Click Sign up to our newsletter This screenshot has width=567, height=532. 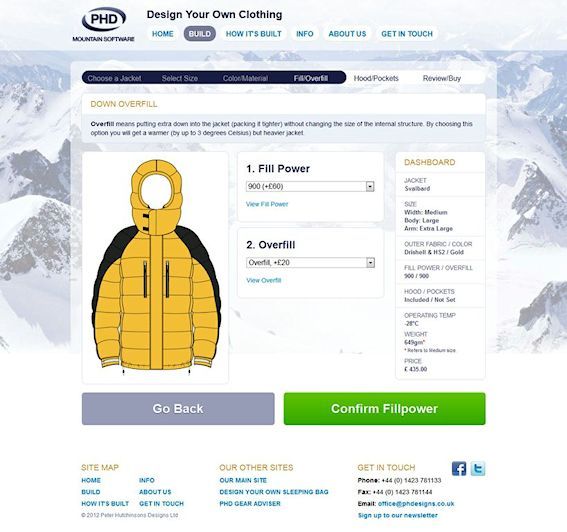[x=397, y=515]
